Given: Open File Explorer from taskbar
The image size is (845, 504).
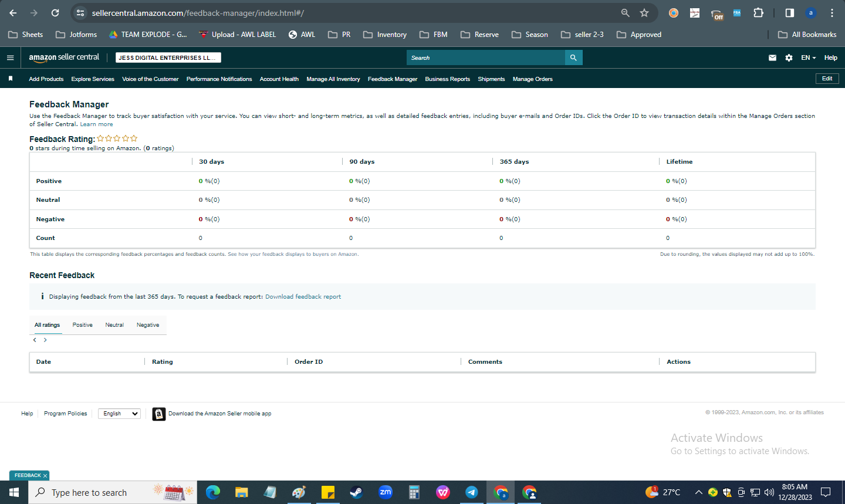Looking at the screenshot, I should 241,492.
